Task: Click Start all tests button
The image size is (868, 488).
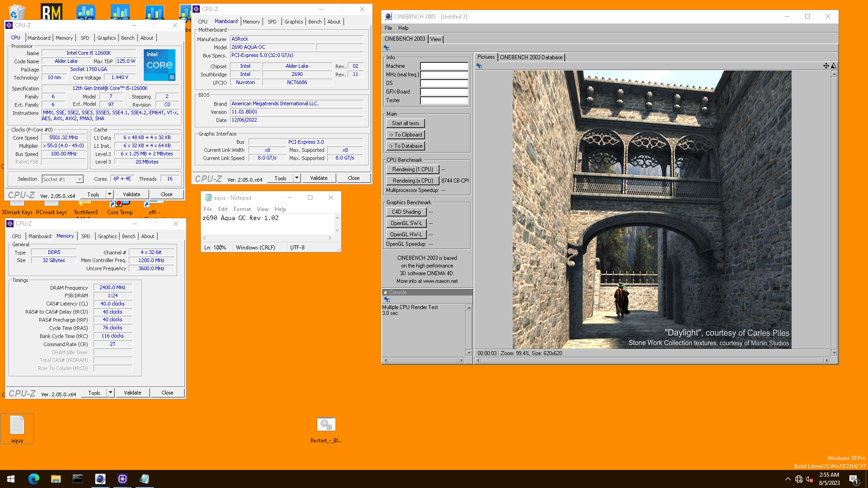Action: coord(406,123)
